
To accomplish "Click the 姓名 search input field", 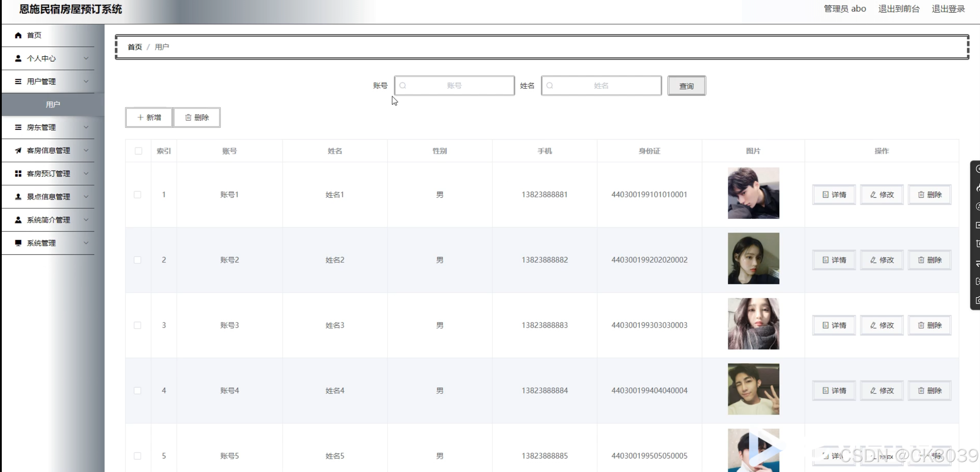I will pos(601,86).
